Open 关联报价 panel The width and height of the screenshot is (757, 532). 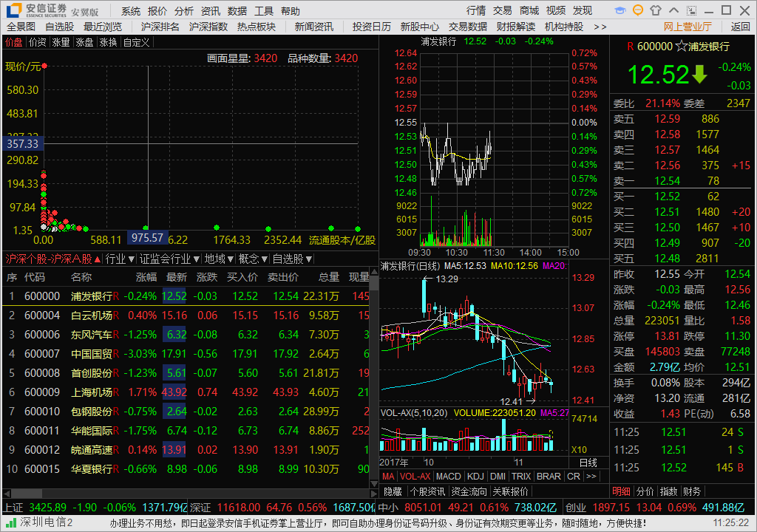[x=510, y=491]
